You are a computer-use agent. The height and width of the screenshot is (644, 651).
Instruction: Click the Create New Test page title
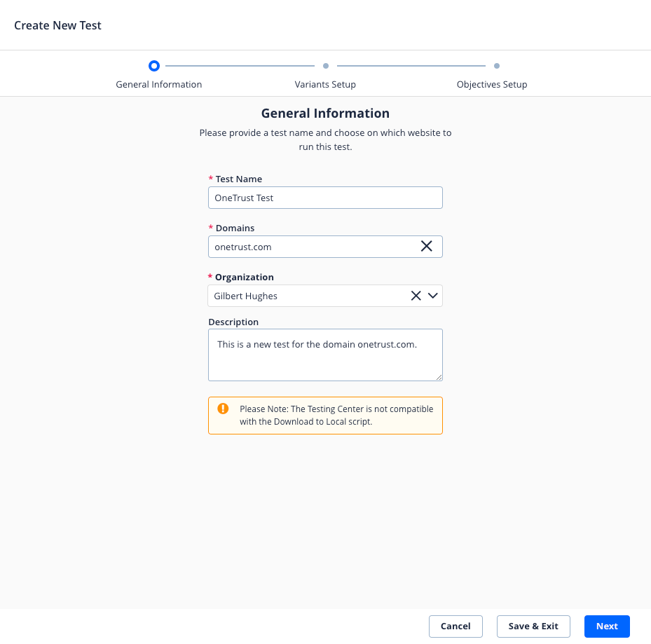pyautogui.click(x=58, y=25)
